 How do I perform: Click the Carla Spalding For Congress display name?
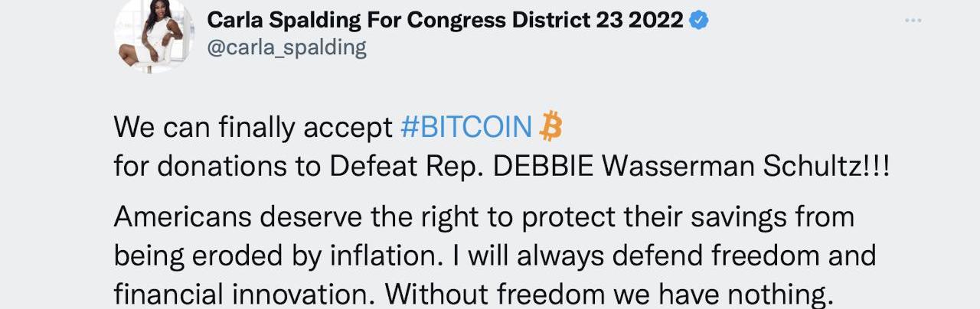pyautogui.click(x=444, y=21)
